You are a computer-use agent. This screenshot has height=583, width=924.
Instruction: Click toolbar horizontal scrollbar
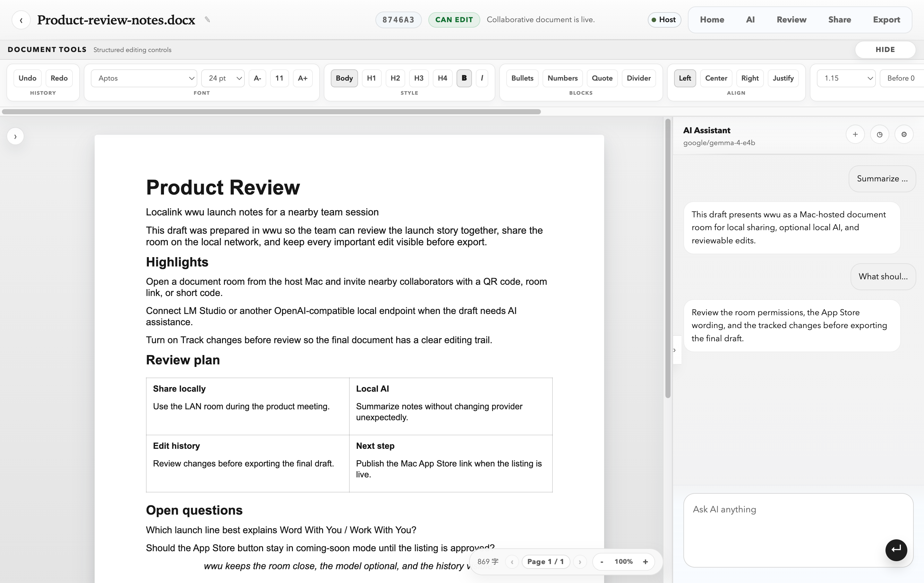pyautogui.click(x=271, y=112)
